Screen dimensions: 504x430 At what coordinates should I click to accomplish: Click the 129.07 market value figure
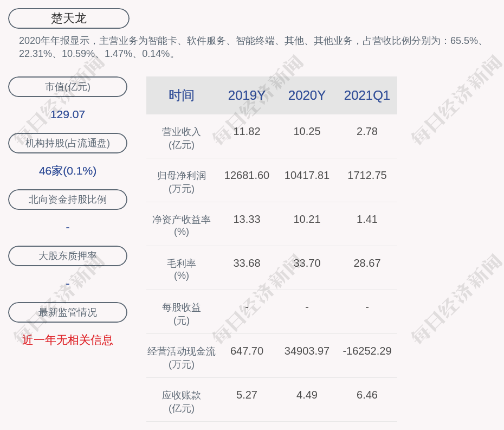pyautogui.click(x=68, y=114)
